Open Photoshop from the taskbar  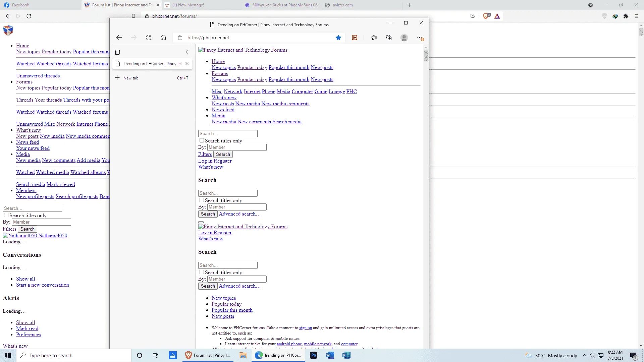(314, 355)
